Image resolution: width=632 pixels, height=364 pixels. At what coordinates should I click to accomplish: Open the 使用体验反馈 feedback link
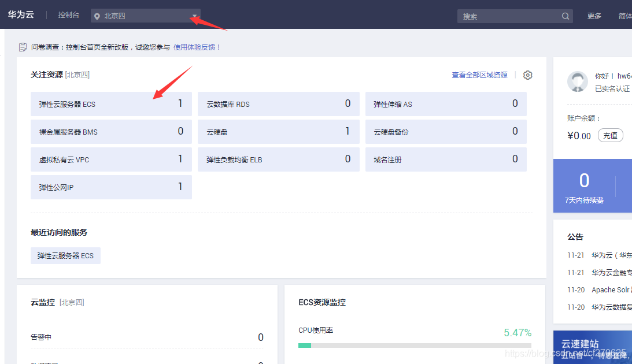[197, 47]
